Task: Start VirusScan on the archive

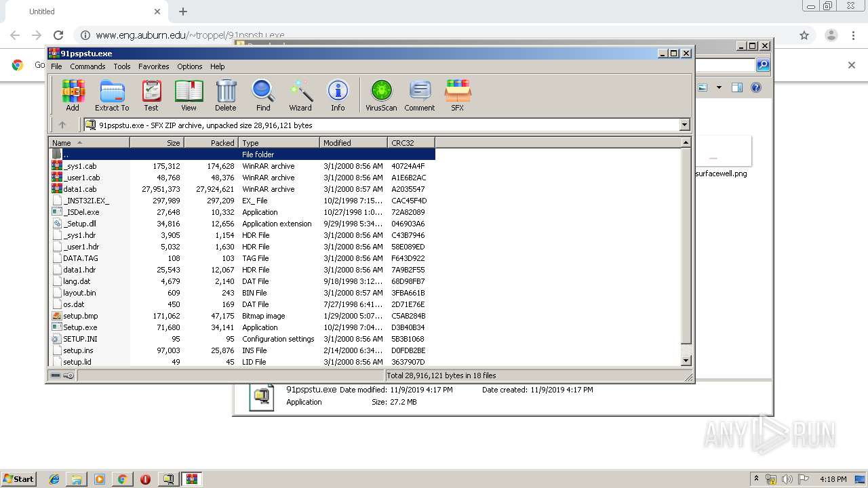Action: tap(381, 95)
